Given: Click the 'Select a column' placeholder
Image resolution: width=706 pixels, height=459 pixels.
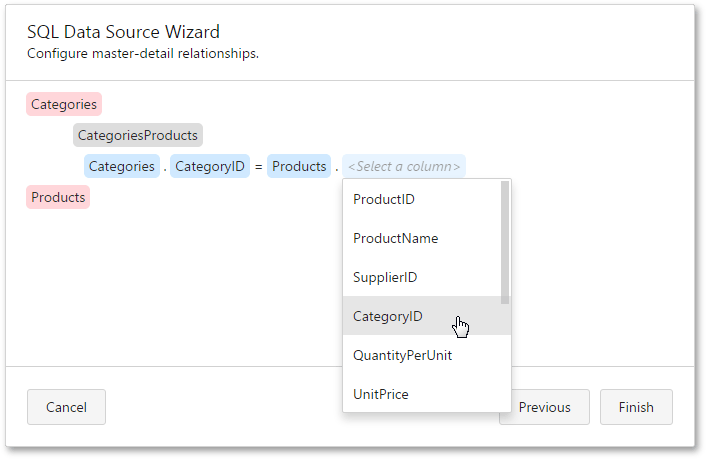Looking at the screenshot, I should [404, 166].
